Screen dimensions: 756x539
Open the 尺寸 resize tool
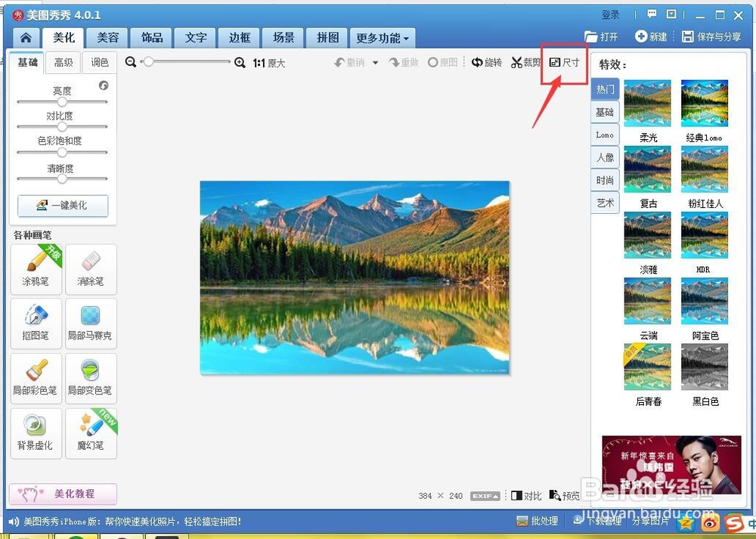[x=565, y=63]
